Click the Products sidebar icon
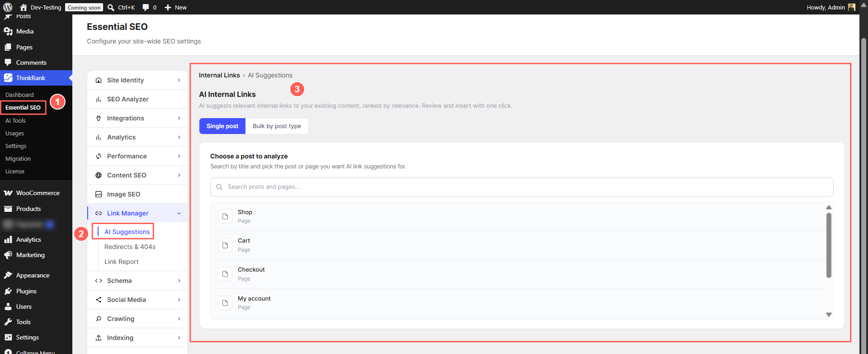The height and width of the screenshot is (354, 868). [8, 209]
